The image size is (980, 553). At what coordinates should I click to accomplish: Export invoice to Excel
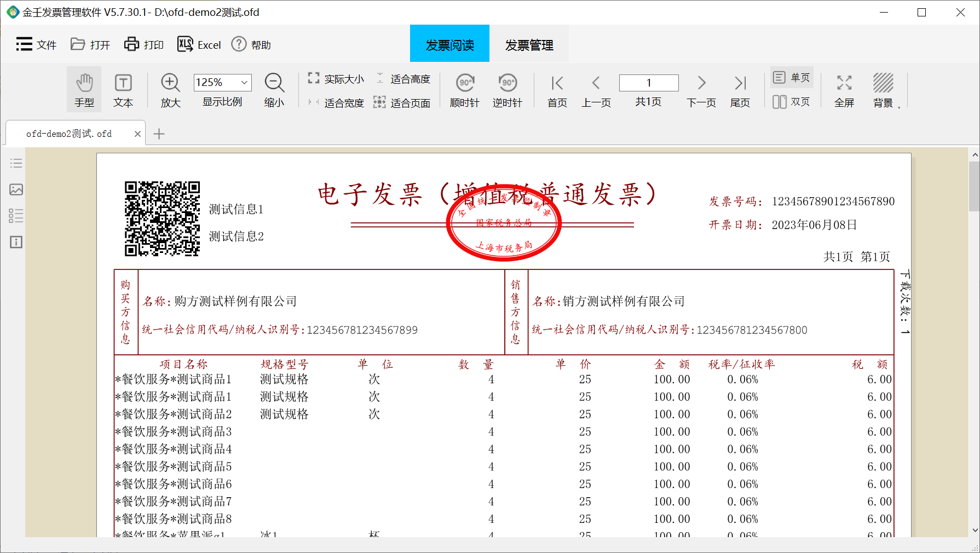199,45
